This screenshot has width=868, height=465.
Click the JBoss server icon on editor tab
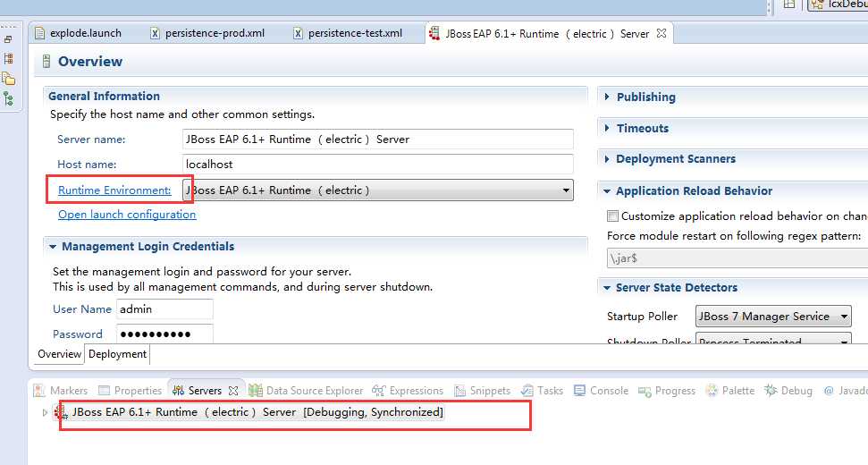point(434,33)
